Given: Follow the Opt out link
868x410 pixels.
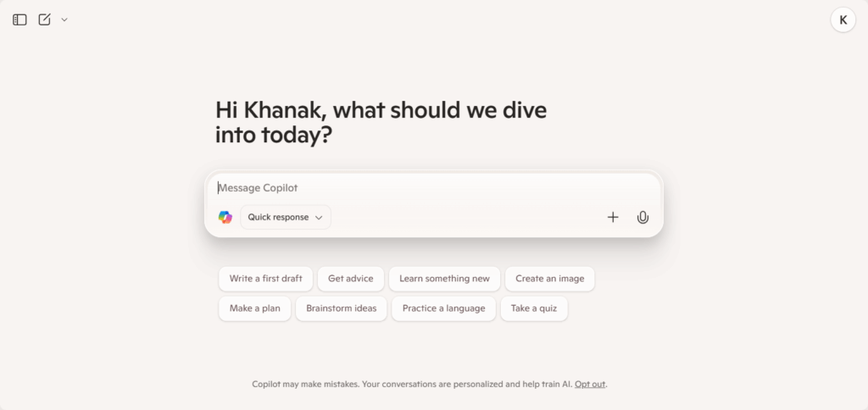Looking at the screenshot, I should (590, 384).
